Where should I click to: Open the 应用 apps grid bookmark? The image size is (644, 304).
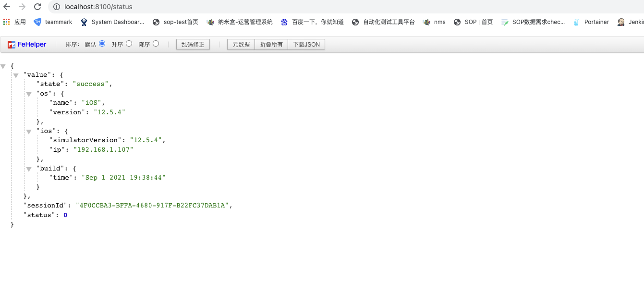click(14, 22)
